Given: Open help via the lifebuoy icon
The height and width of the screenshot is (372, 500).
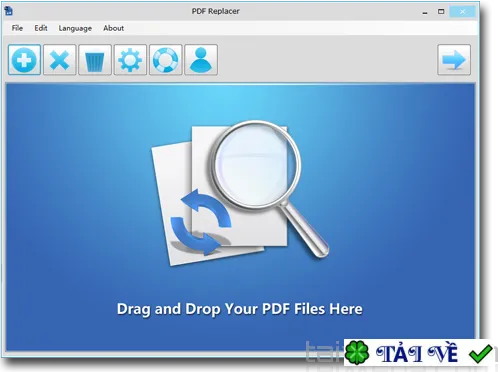Looking at the screenshot, I should (x=166, y=60).
